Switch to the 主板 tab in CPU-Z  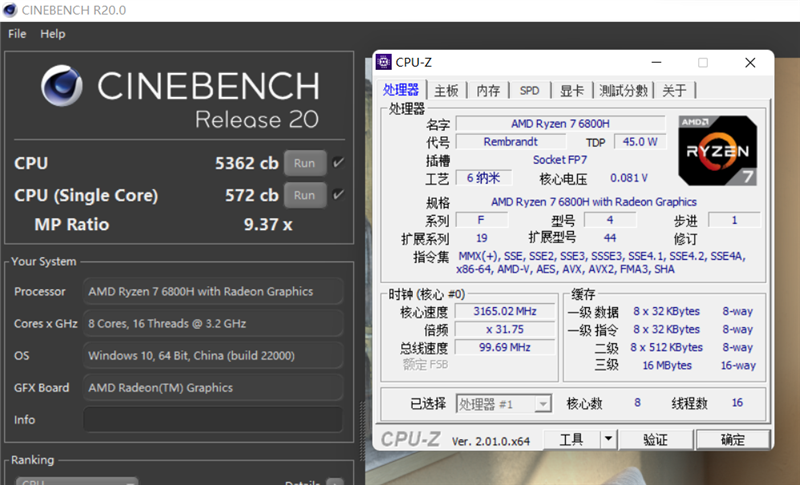click(446, 91)
